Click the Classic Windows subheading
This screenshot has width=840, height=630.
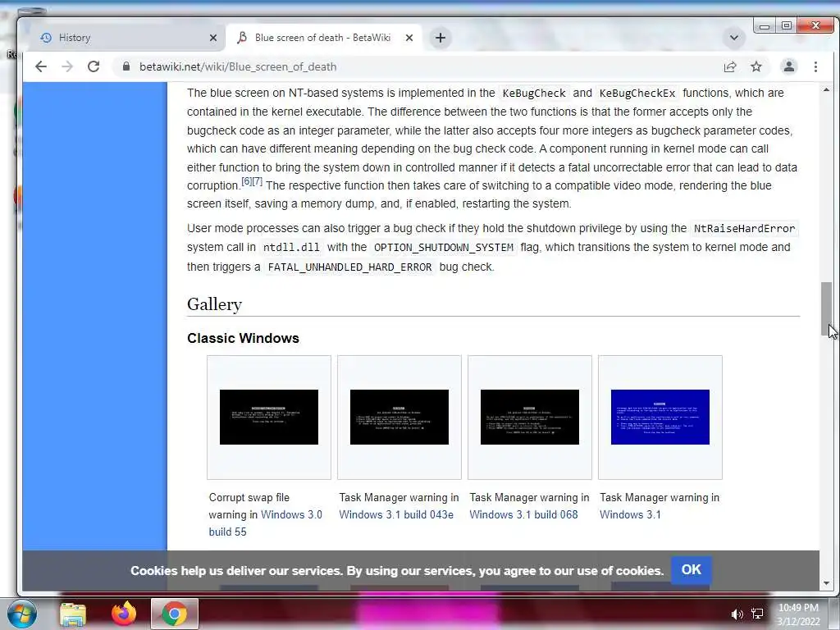[x=243, y=338]
